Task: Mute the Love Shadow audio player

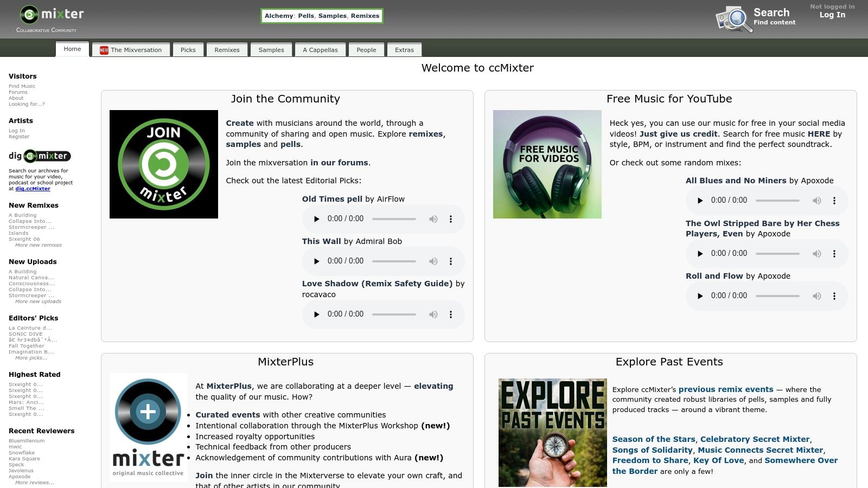Action: pyautogui.click(x=433, y=314)
